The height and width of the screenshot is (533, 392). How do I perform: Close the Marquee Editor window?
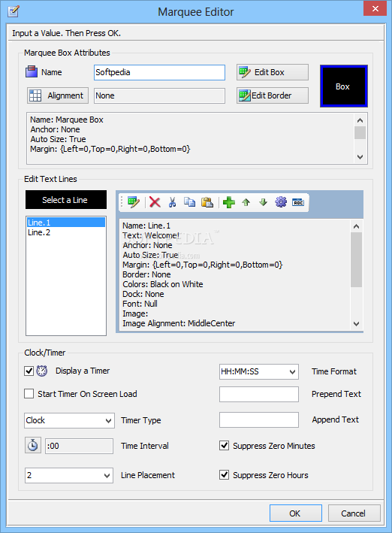(375, 8)
